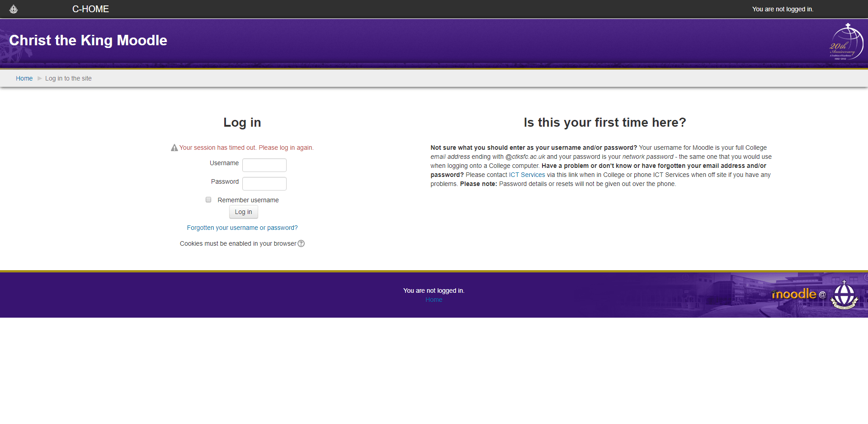
Task: Click the 'Christ the King Moodle' title
Action: [x=88, y=40]
